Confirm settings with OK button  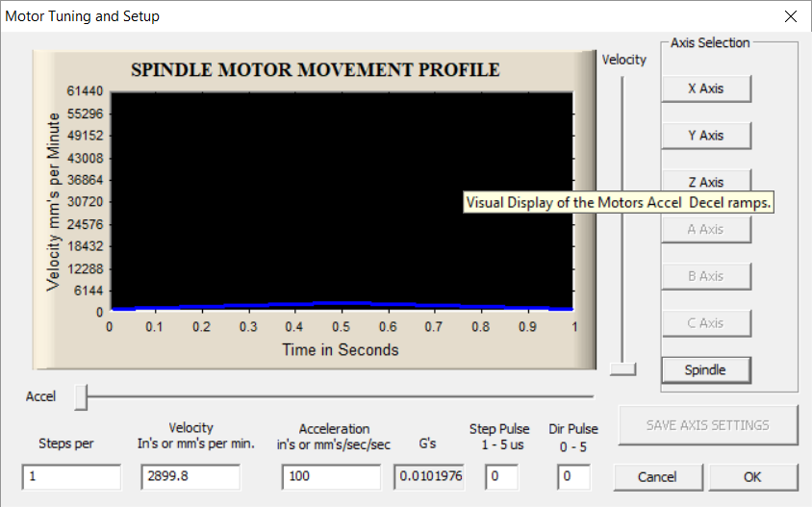[x=752, y=477]
